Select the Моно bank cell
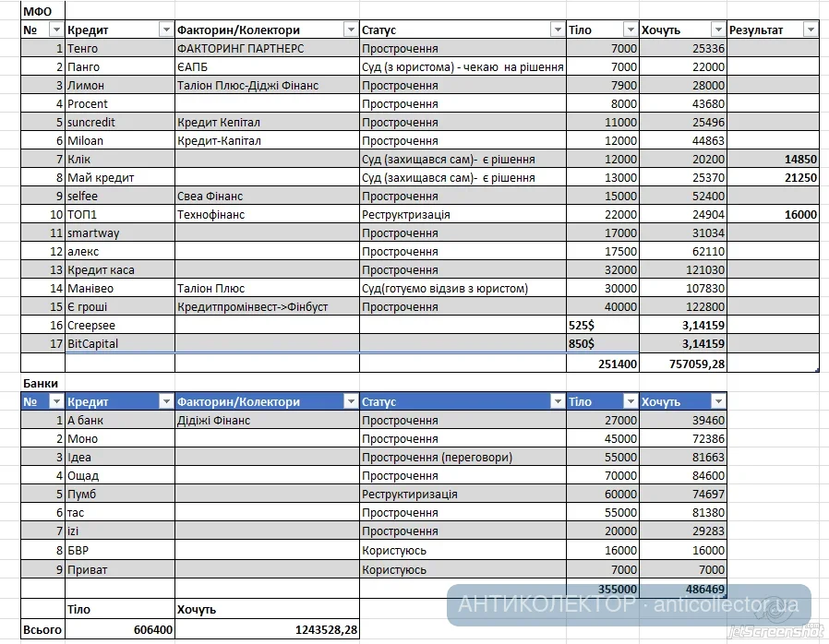The height and width of the screenshot is (644, 829). point(120,438)
